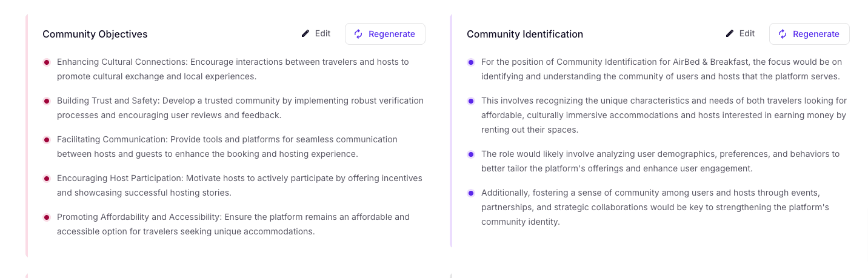
Task: Click the Community Identification heading
Action: click(525, 35)
